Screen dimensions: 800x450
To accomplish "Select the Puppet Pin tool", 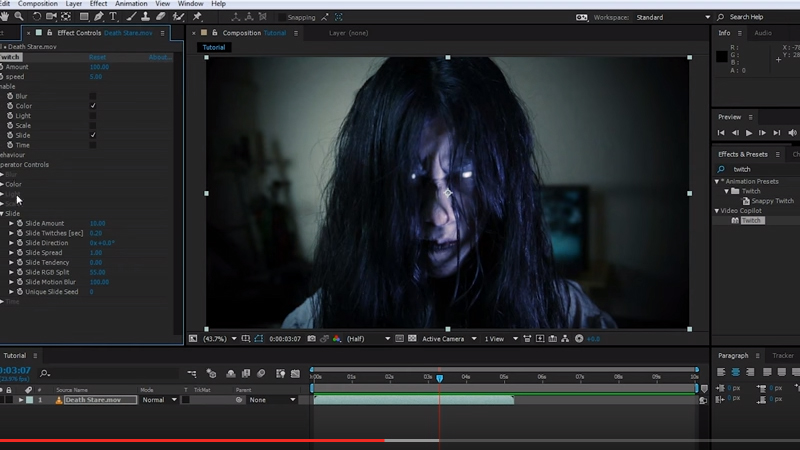I will pos(197,17).
